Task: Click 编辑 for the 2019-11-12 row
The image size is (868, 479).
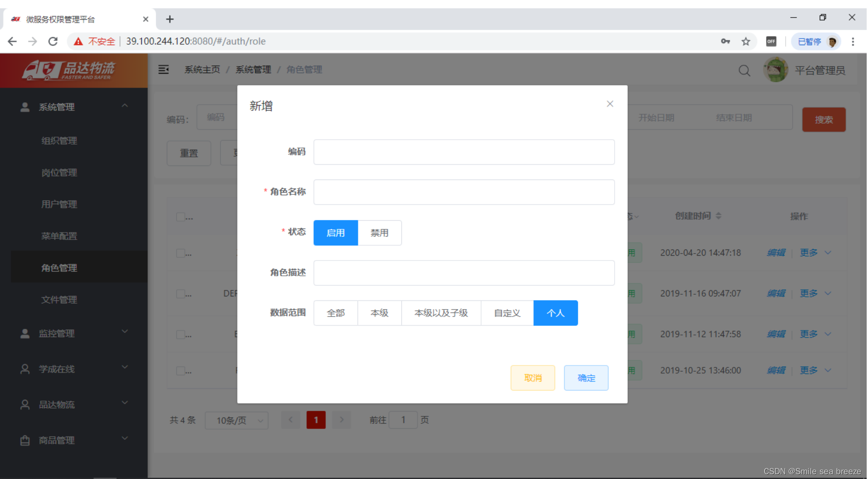Action: pos(776,334)
